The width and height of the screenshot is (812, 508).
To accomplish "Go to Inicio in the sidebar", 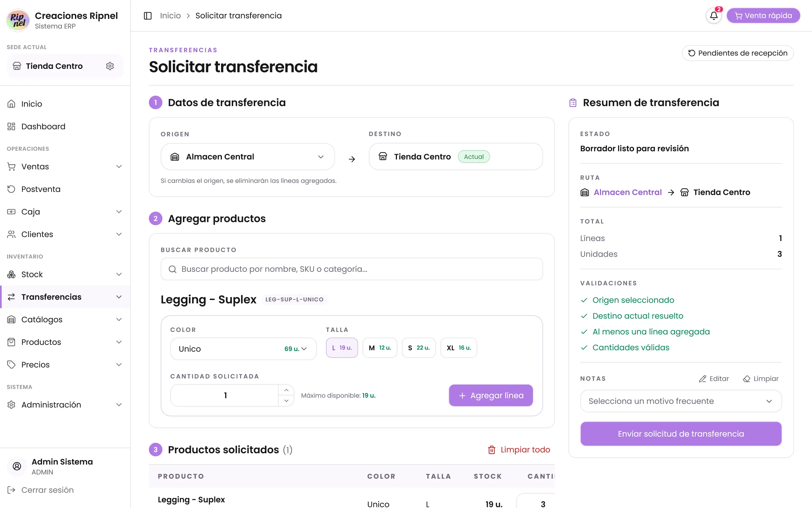I will click(65, 104).
